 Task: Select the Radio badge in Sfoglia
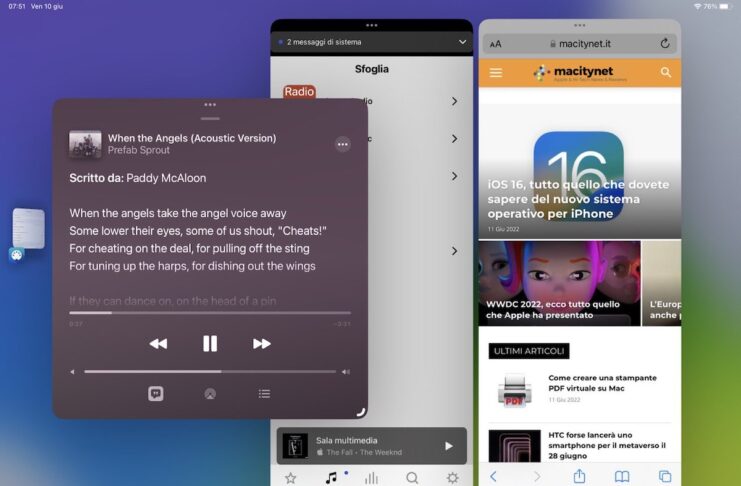coord(299,91)
